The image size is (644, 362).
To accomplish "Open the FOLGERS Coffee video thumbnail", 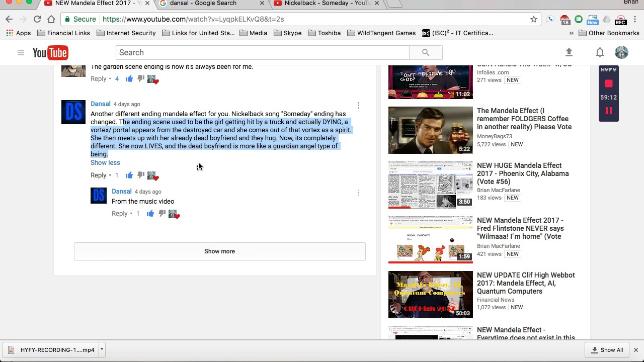I will tap(431, 130).
